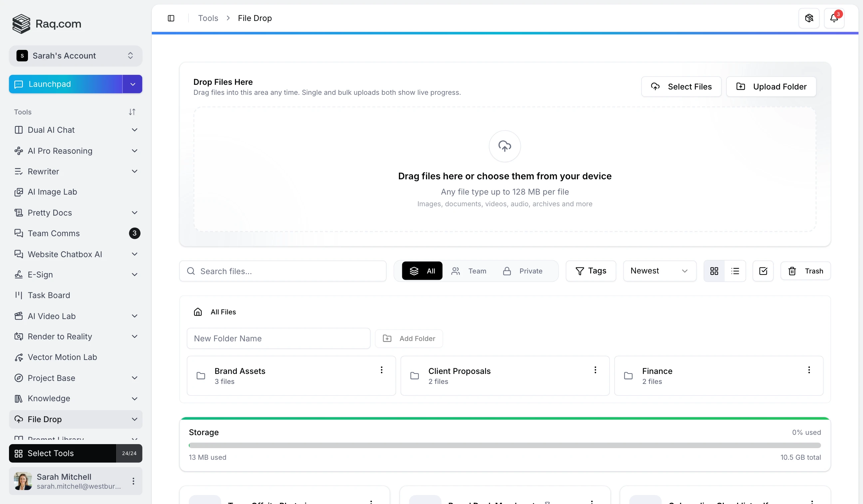Click the storage usage progress bar
The image size is (863, 504).
(x=504, y=445)
